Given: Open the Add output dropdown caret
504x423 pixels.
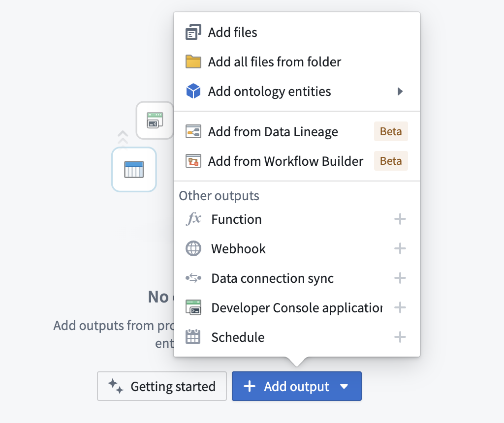Looking at the screenshot, I should tap(344, 387).
